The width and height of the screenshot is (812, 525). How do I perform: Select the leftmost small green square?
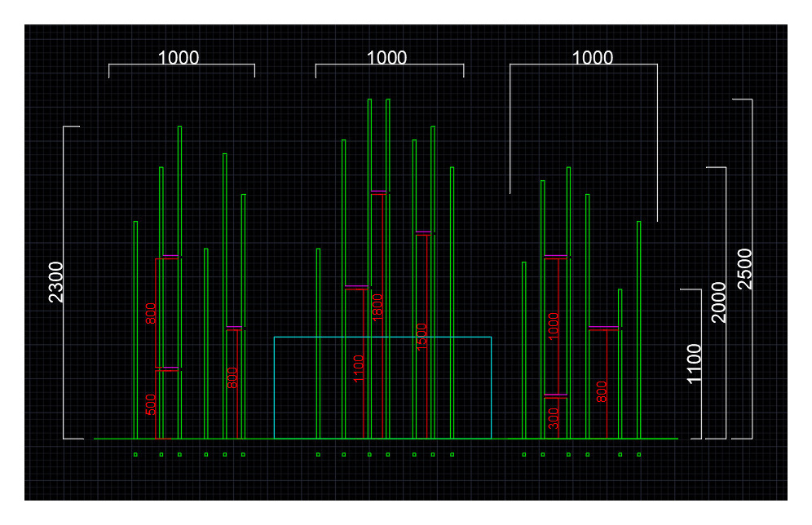(135, 455)
